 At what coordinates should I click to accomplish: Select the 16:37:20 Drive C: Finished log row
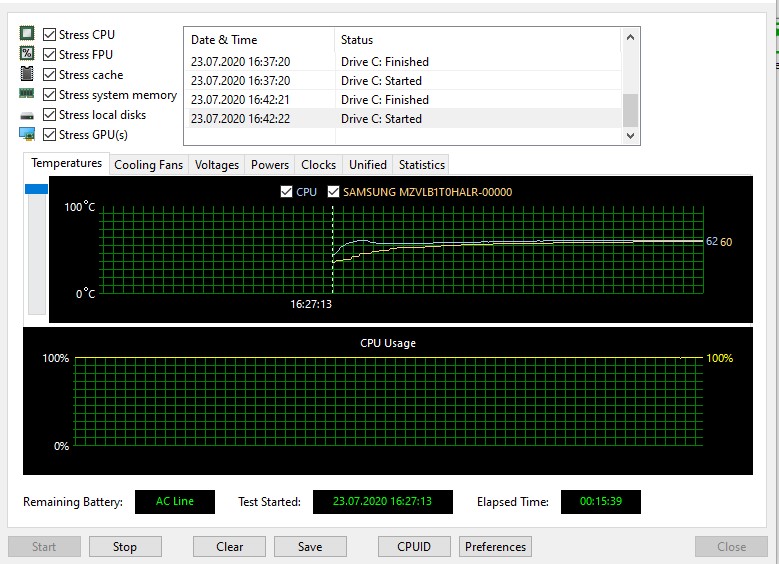point(403,62)
